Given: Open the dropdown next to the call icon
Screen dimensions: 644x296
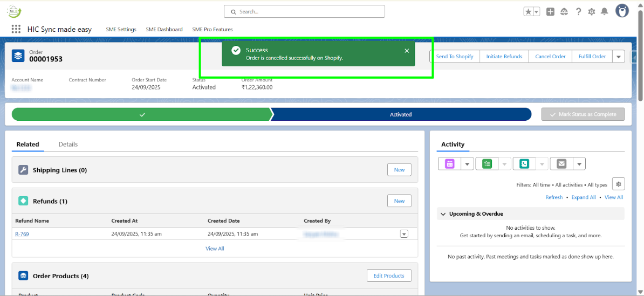Looking at the screenshot, I should click(x=542, y=164).
